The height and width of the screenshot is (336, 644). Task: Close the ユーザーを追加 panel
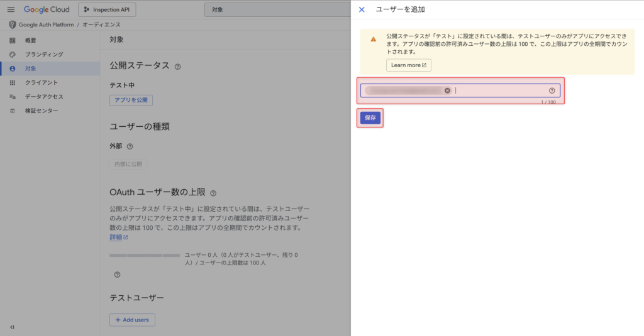362,9
